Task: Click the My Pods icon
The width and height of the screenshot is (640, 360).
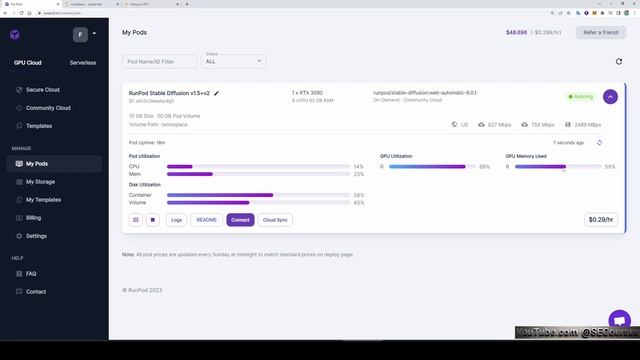Action: (19, 164)
